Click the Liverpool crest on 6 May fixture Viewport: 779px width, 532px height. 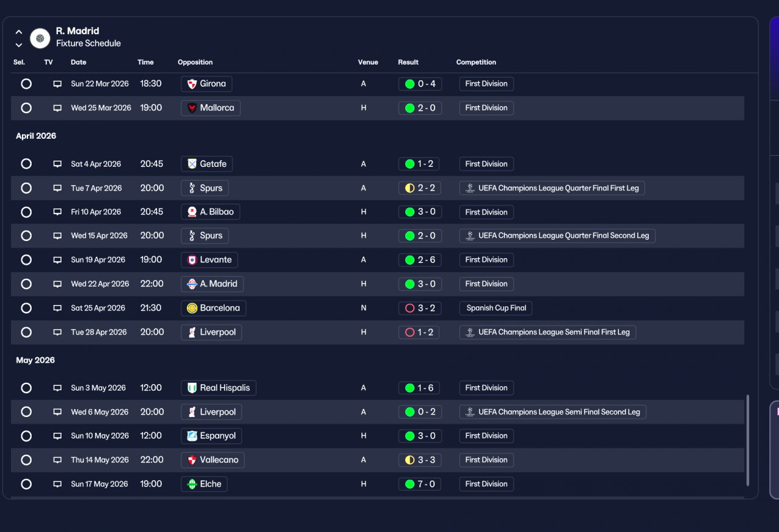point(192,412)
